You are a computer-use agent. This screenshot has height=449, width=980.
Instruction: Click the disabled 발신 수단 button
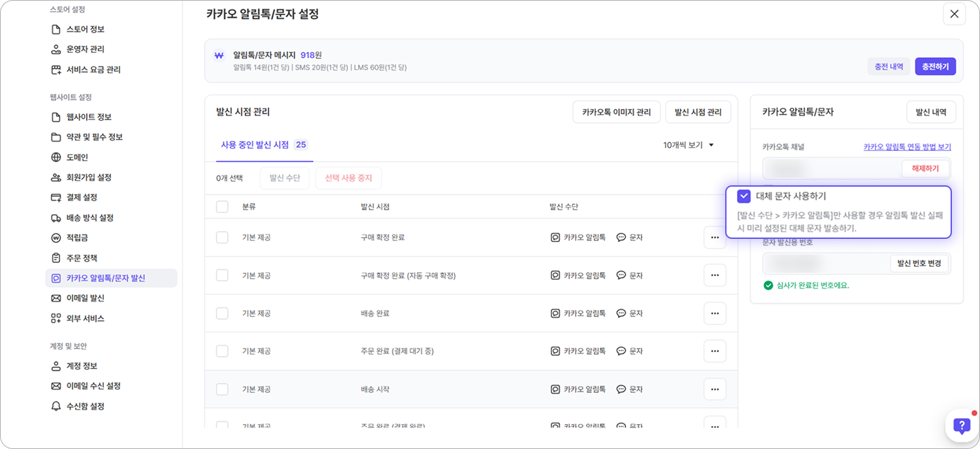(285, 178)
